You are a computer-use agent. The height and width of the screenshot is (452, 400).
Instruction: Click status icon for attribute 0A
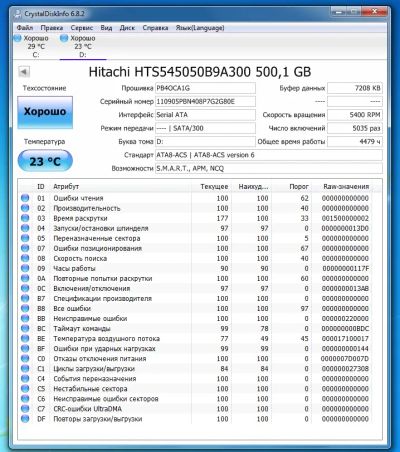[25, 278]
